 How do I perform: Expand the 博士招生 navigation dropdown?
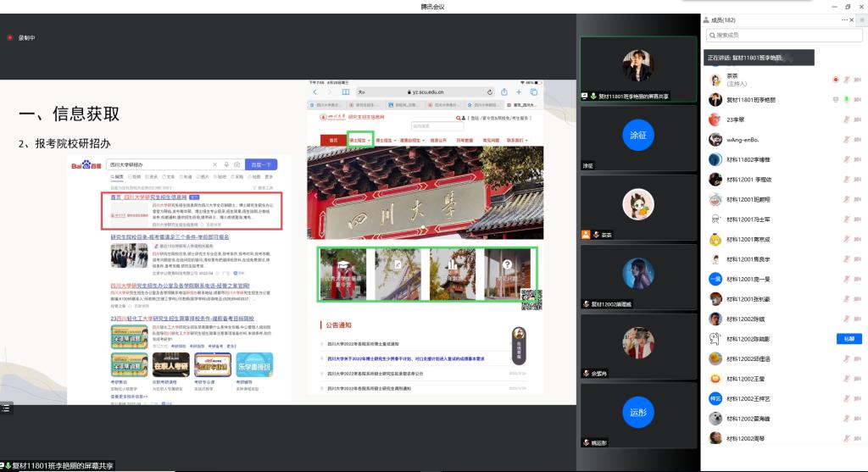tap(386, 140)
